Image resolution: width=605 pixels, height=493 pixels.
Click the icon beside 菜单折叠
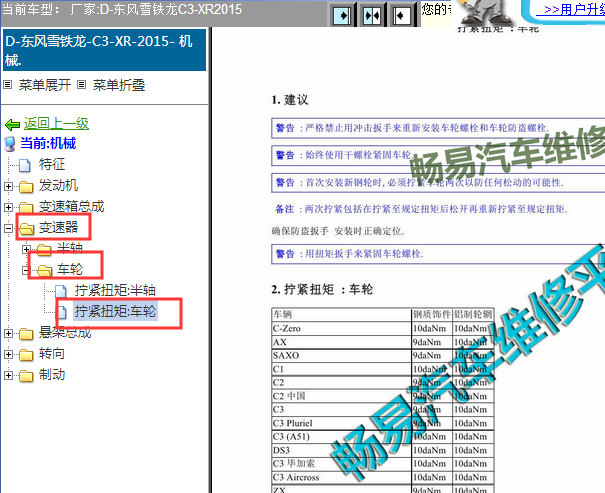point(81,84)
